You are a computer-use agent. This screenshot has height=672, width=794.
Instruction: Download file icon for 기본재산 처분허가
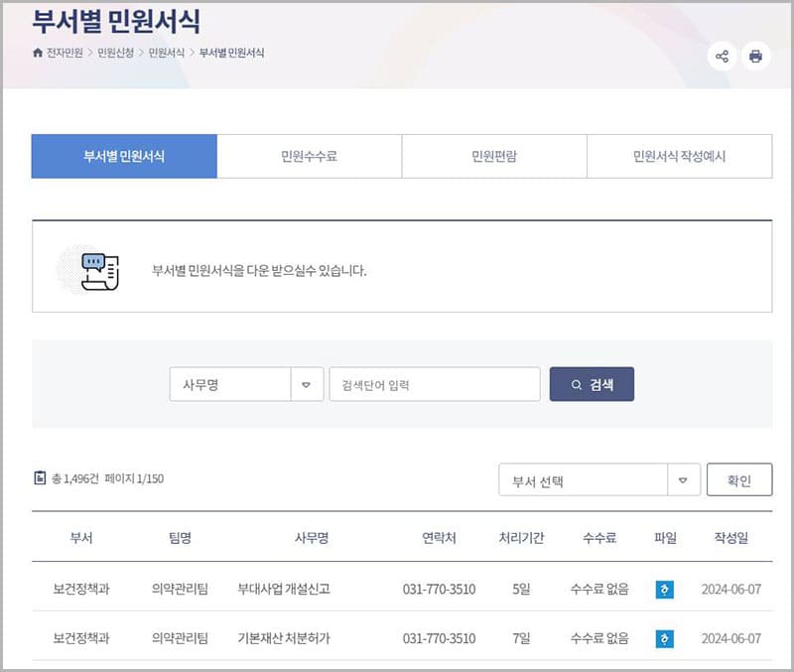click(664, 638)
